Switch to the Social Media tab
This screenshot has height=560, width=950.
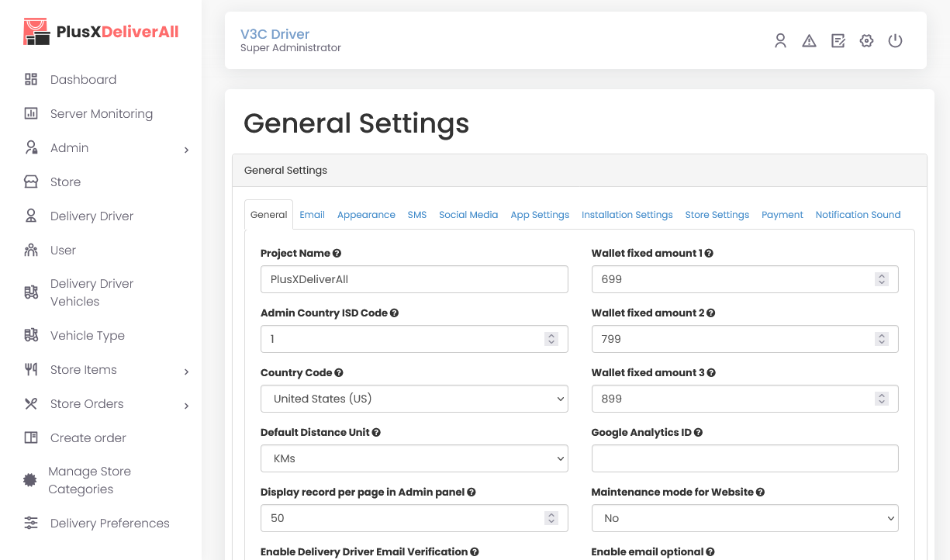point(468,215)
